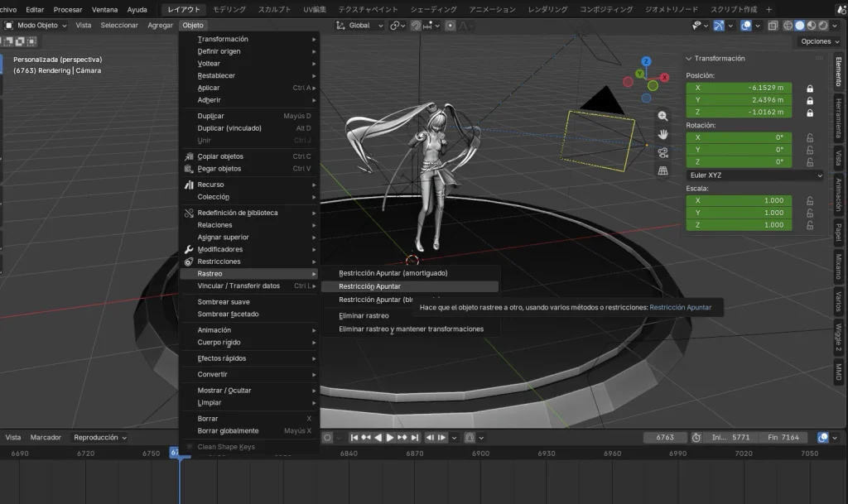The height and width of the screenshot is (504, 848).
Task: Play animation in reverse
Action: point(378,438)
